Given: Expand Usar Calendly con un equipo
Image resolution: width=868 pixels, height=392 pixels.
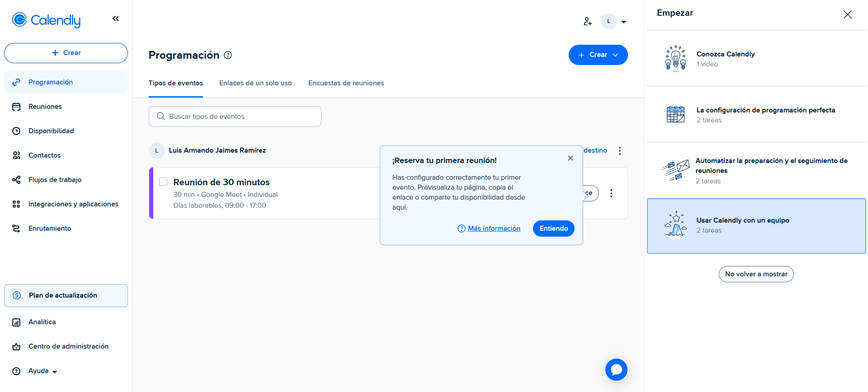Looking at the screenshot, I should pyautogui.click(x=756, y=226).
